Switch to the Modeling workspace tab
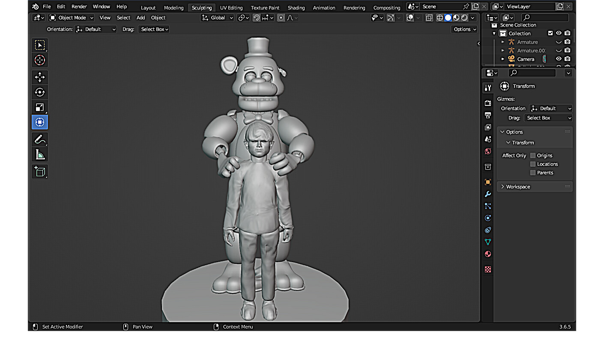 (x=173, y=8)
